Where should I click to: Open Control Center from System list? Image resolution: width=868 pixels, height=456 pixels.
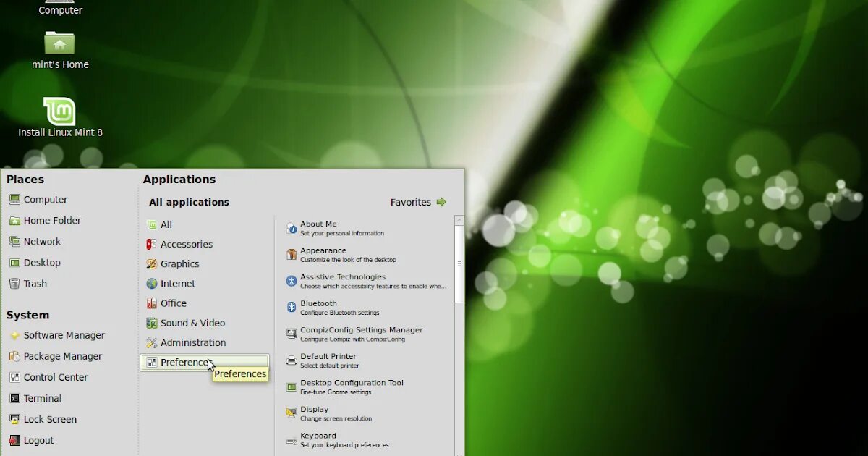56,377
